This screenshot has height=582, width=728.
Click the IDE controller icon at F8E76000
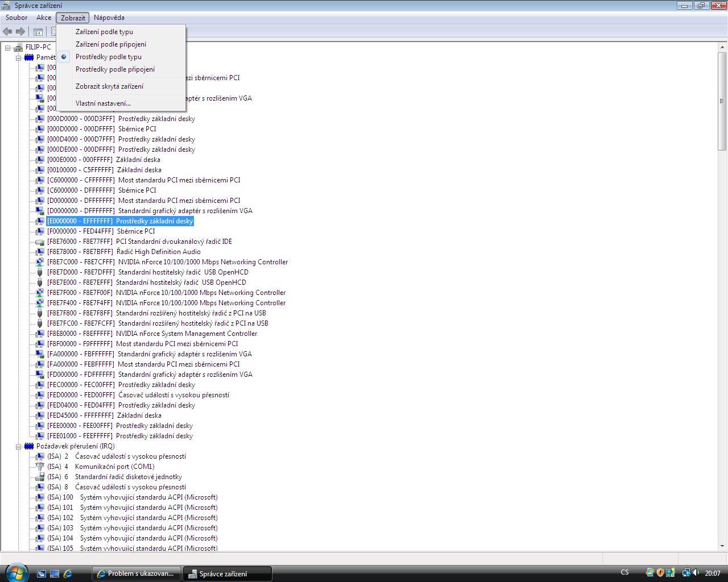coord(40,242)
